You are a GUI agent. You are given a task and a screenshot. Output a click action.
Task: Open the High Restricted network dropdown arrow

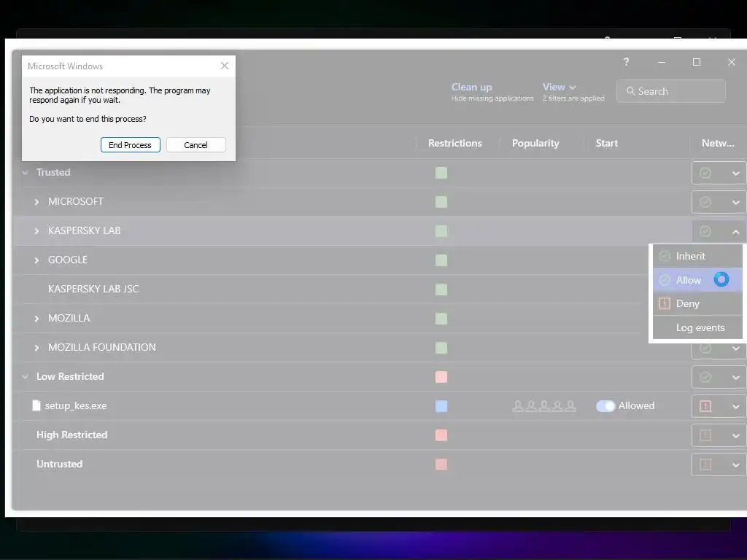tap(735, 436)
